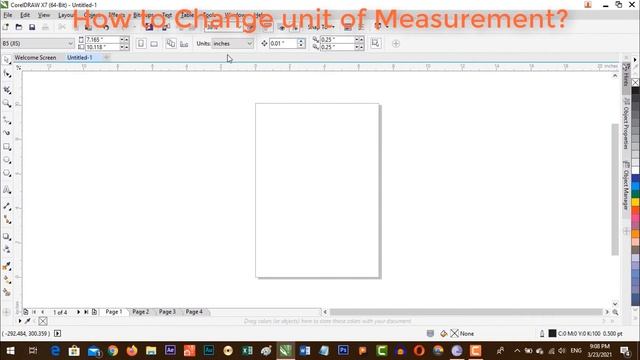Select the Artistic Media tool
This screenshot has width=640, height=360.
pos(7,133)
